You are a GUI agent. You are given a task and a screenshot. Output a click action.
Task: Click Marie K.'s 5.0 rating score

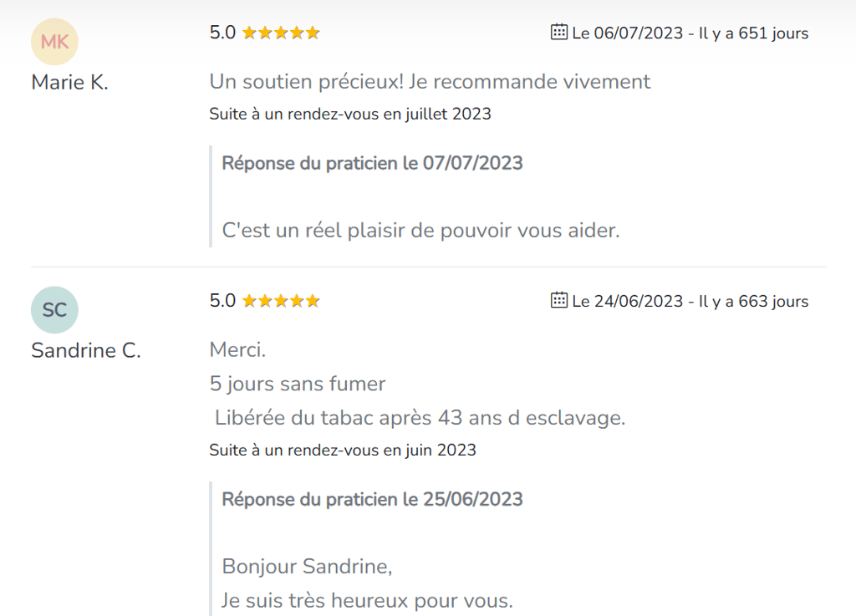[222, 33]
